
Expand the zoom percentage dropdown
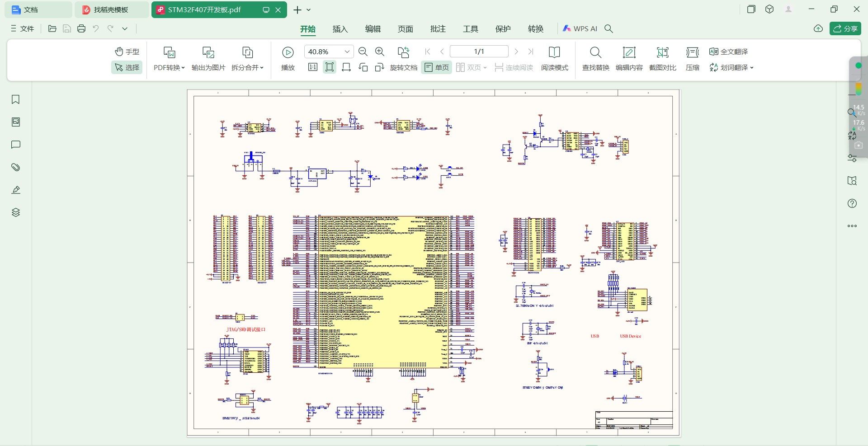point(347,52)
